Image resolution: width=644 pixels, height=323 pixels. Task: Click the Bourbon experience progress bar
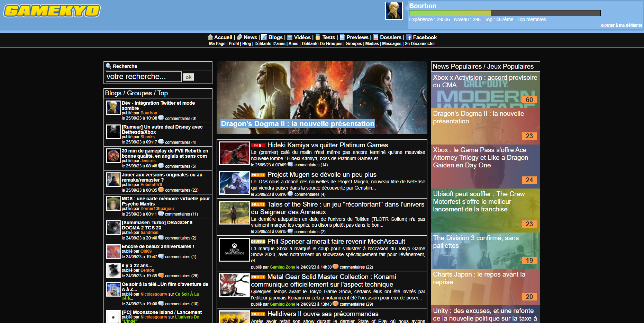point(505,13)
